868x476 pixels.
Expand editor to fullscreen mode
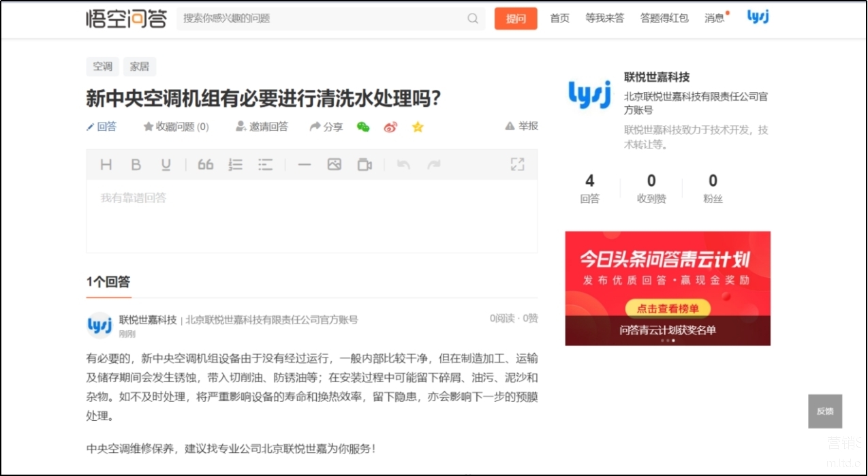point(517,164)
